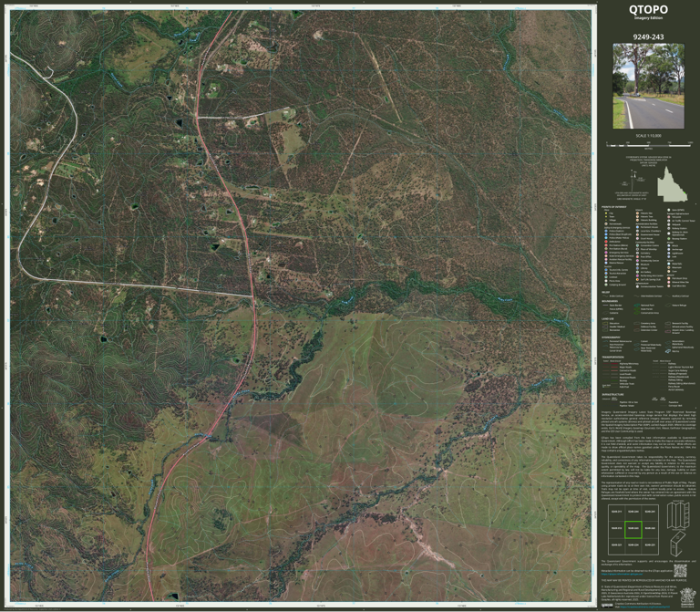
Task: Click the metres scale bar
Action: pyautogui.click(x=650, y=145)
